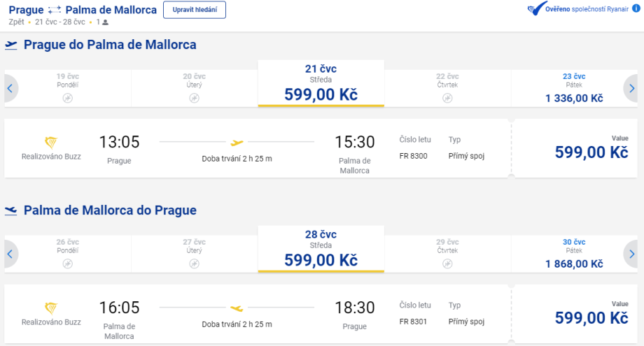Show later return dates with right arrow
Screen dimensions: 644x346
click(631, 254)
